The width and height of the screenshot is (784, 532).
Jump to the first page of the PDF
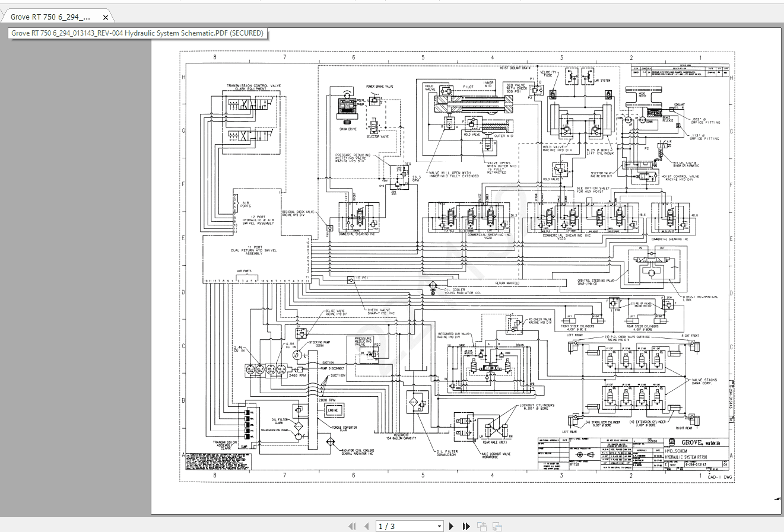(x=352, y=526)
